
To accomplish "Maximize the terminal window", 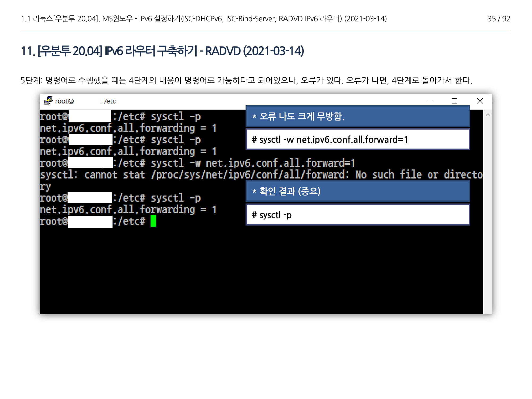I will [454, 101].
